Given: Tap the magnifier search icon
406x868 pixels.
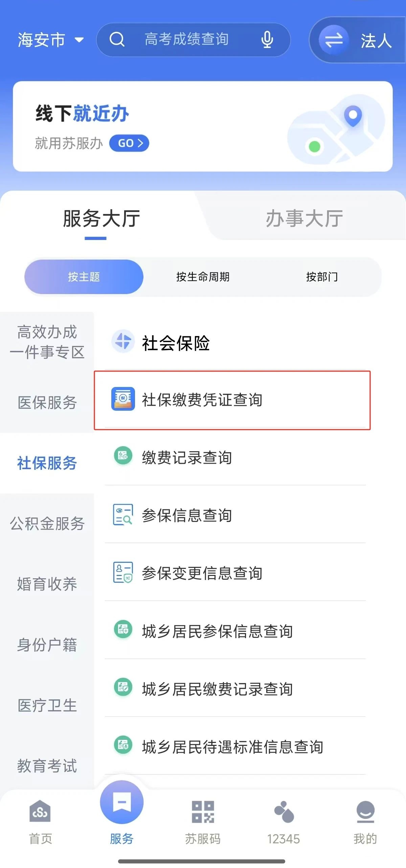Looking at the screenshot, I should 117,40.
